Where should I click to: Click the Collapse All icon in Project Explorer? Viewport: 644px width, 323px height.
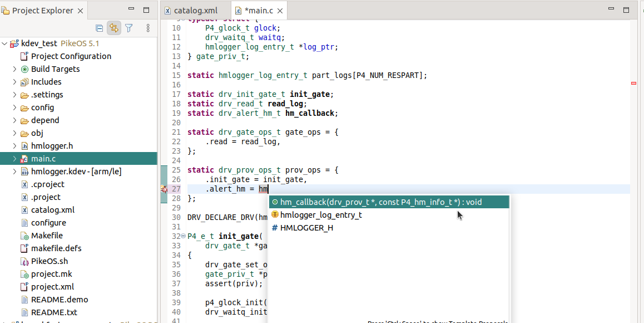(100, 28)
